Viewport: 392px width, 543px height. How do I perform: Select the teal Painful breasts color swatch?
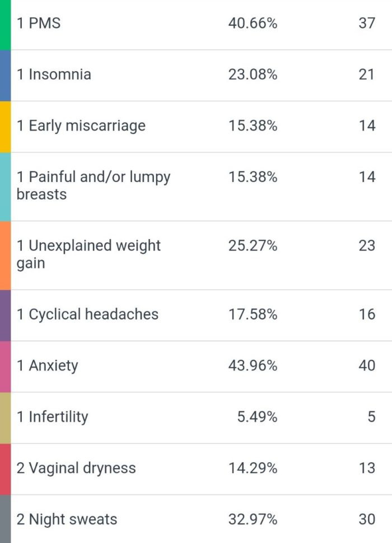[x=5, y=187]
